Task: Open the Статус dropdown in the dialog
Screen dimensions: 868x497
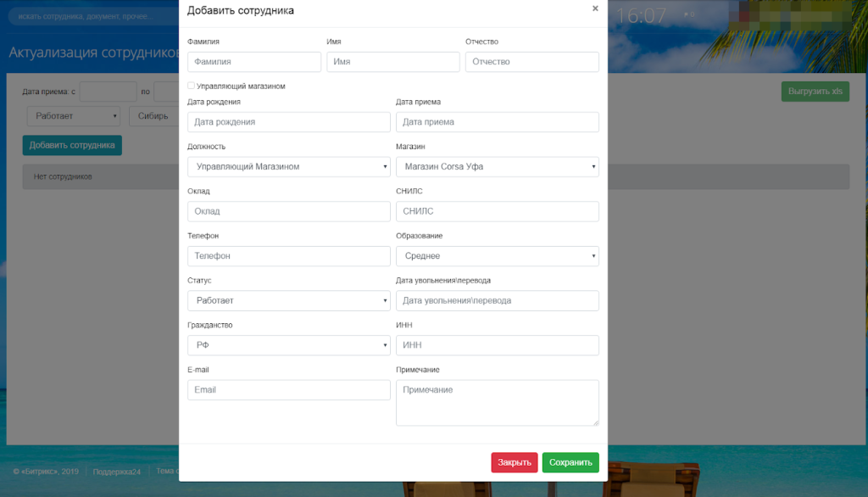Action: pos(289,301)
